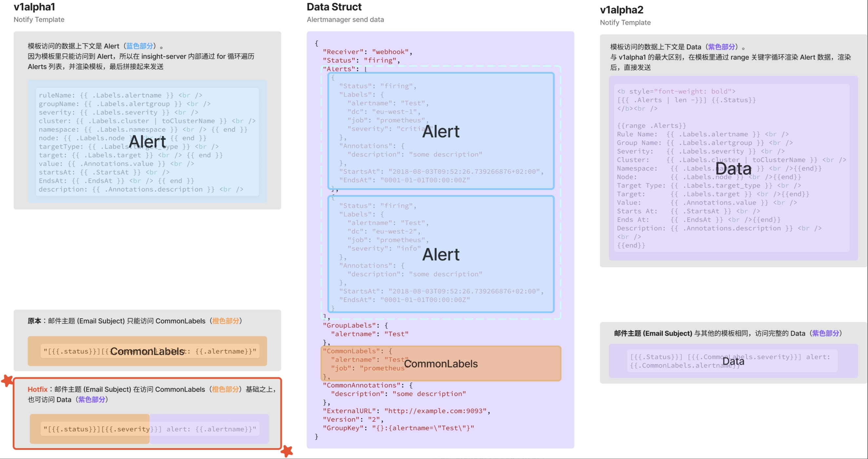Click the "Receiver": "webhook" line
This screenshot has height=459, width=868.
[367, 52]
